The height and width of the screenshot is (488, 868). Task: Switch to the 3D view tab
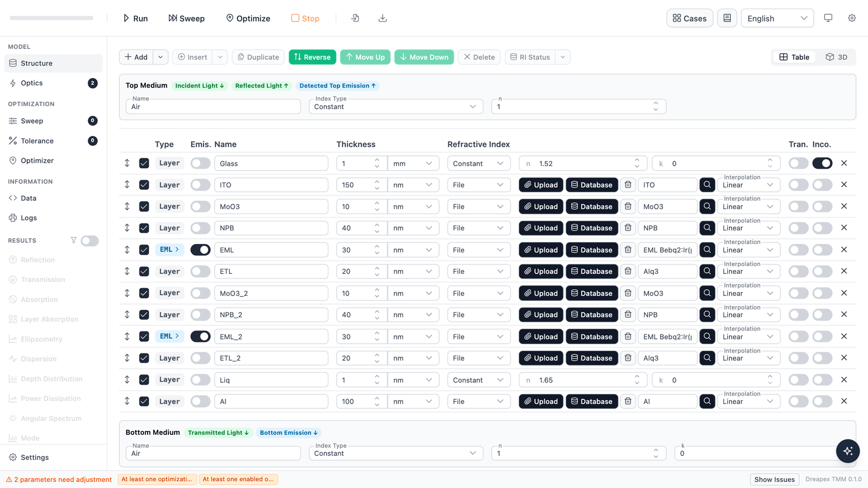click(x=837, y=57)
